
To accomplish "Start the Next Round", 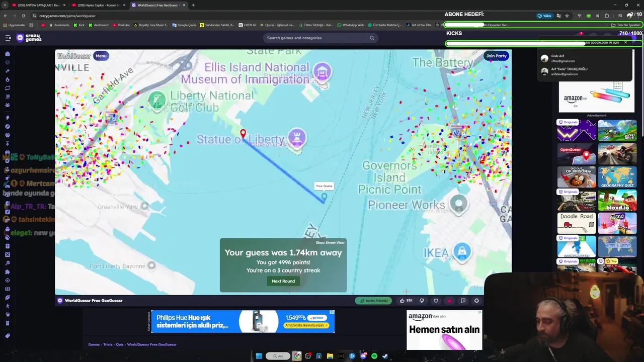I will (x=283, y=281).
